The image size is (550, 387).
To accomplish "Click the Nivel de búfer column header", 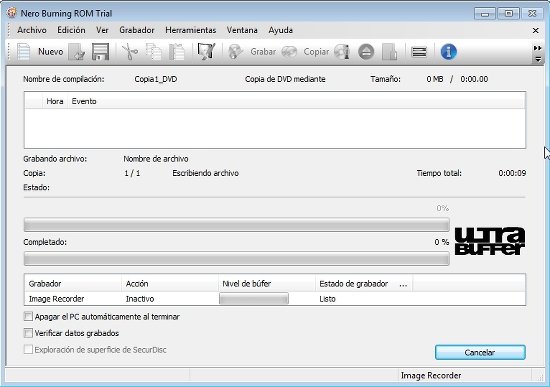I will (x=267, y=283).
